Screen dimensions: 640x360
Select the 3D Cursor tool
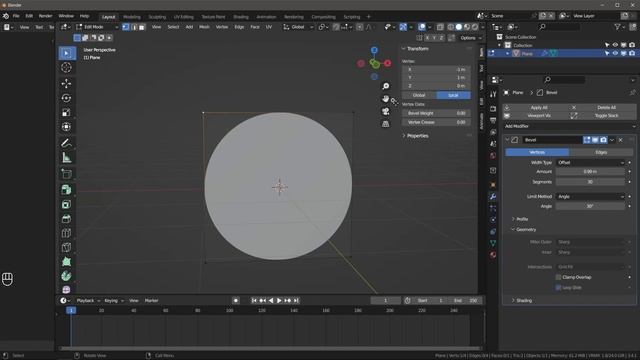[x=66, y=68]
